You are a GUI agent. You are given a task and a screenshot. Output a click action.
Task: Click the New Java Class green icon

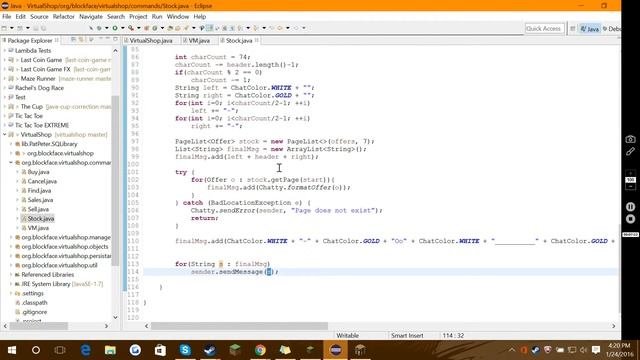tap(155, 28)
